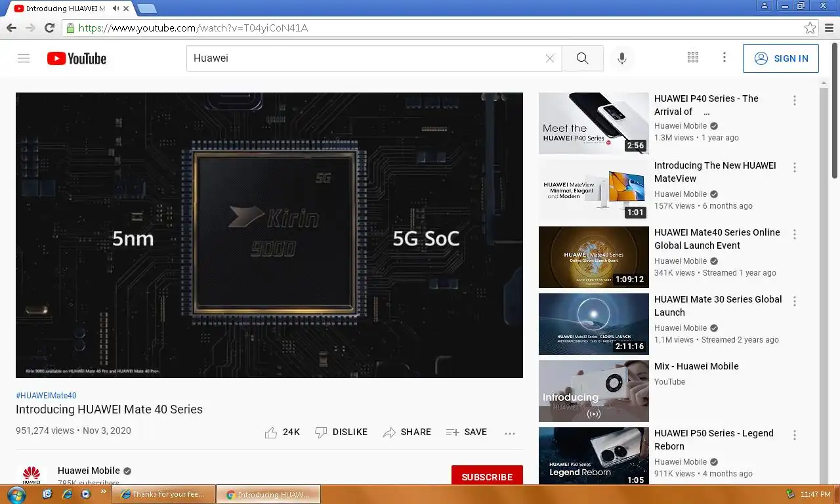The width and height of the screenshot is (840, 504).
Task: Click the SIGN IN button
Action: coord(781,58)
